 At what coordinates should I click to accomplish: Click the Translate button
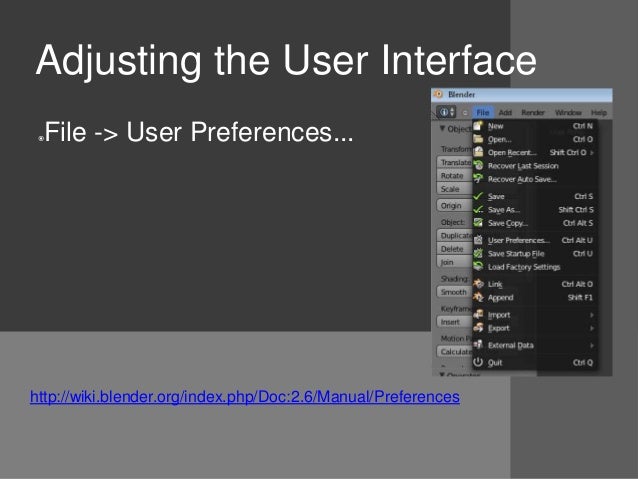[x=454, y=162]
